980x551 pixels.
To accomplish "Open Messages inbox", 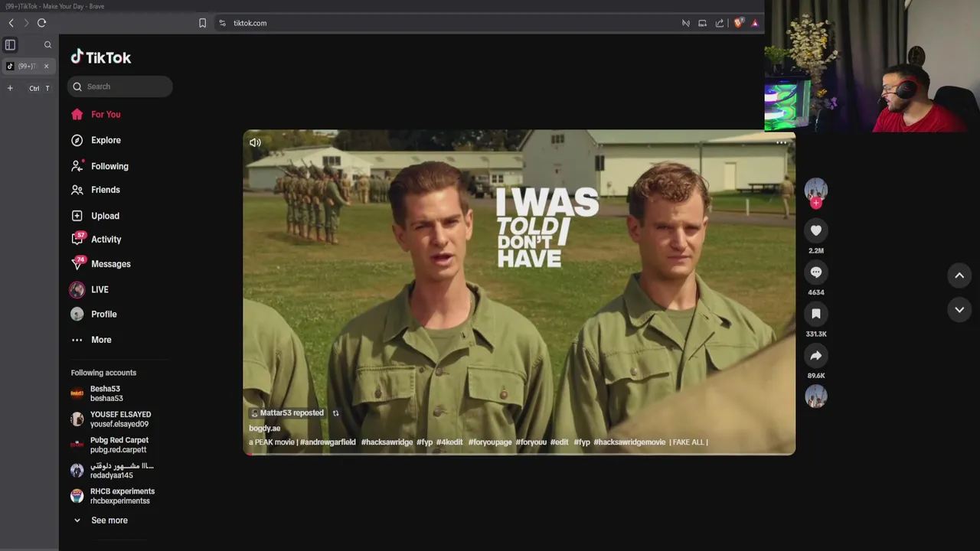I will tap(100, 264).
